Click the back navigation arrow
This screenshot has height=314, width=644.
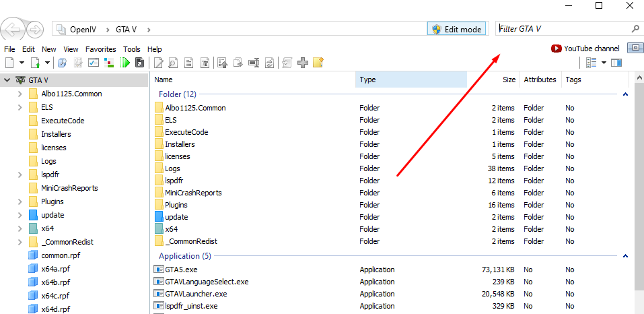pyautogui.click(x=13, y=30)
